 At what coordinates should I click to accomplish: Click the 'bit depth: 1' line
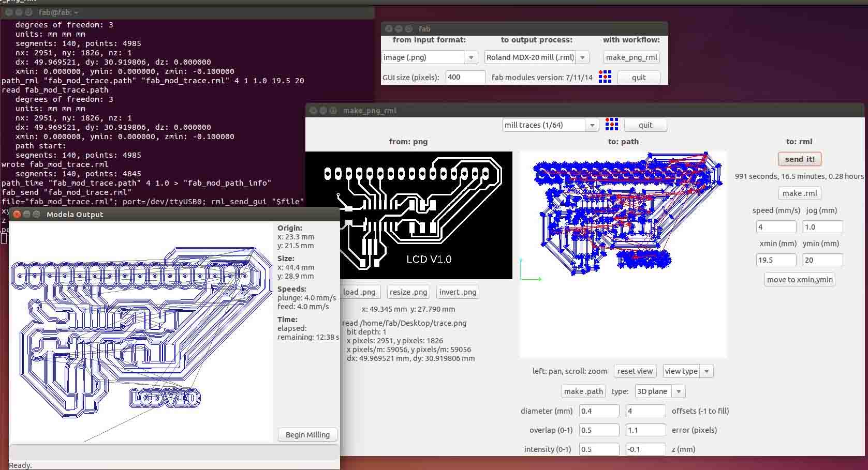point(366,332)
